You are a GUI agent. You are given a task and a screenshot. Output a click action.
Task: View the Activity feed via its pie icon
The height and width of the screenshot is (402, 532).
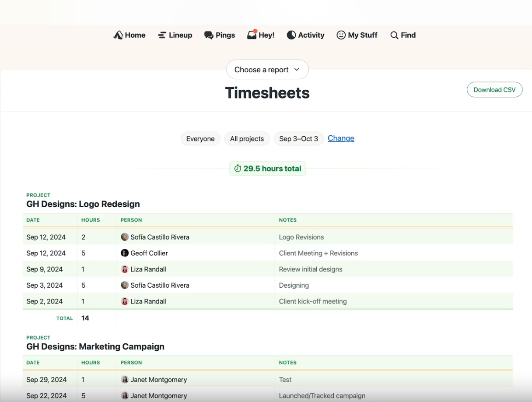point(290,35)
